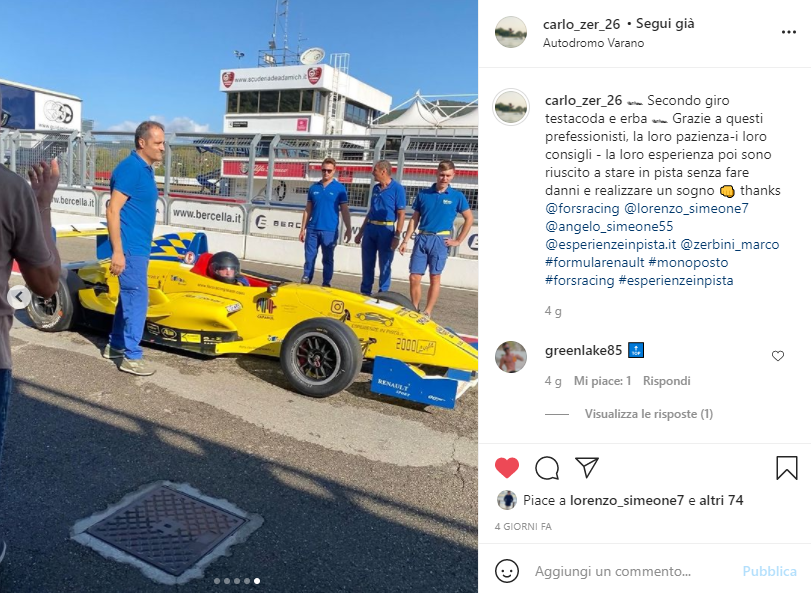This screenshot has height=593, width=811.
Task: Share post via paper plane icon
Action: click(587, 467)
